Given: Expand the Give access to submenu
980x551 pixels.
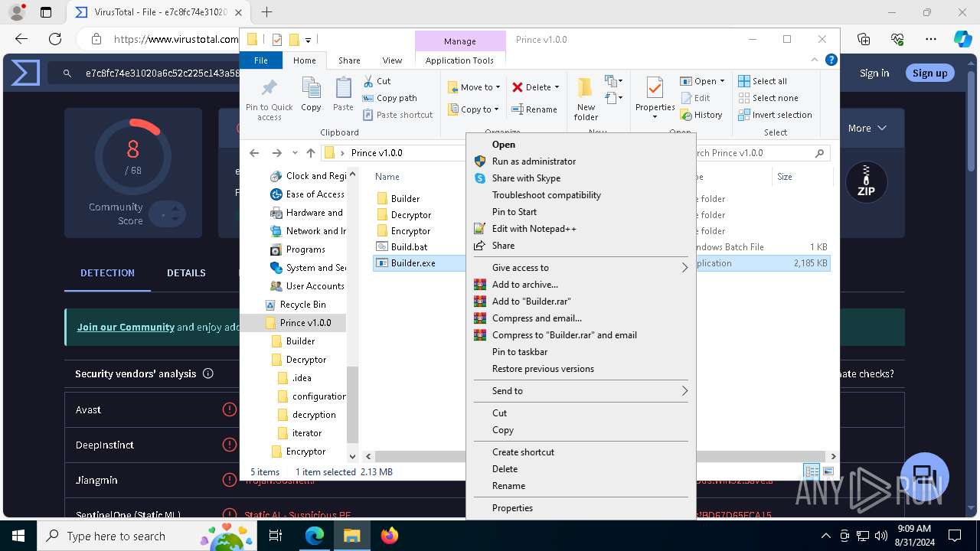Looking at the screenshot, I should pos(582,268).
